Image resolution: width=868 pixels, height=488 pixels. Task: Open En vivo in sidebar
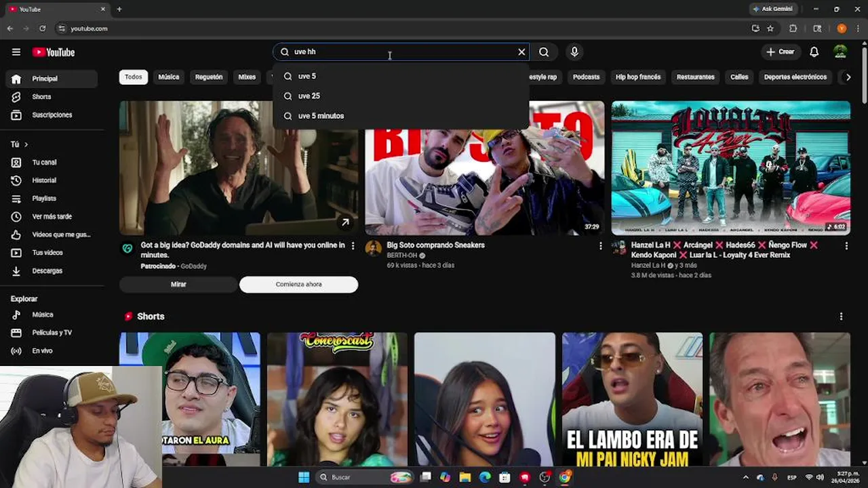52,351
